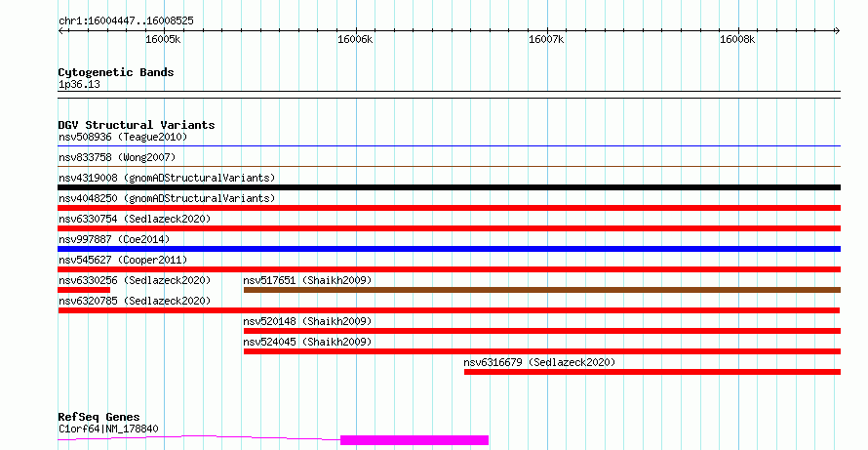The width and height of the screenshot is (868, 450).
Task: Open variant nsv6330754 (Sedlazeck2020) label
Action: click(135, 219)
